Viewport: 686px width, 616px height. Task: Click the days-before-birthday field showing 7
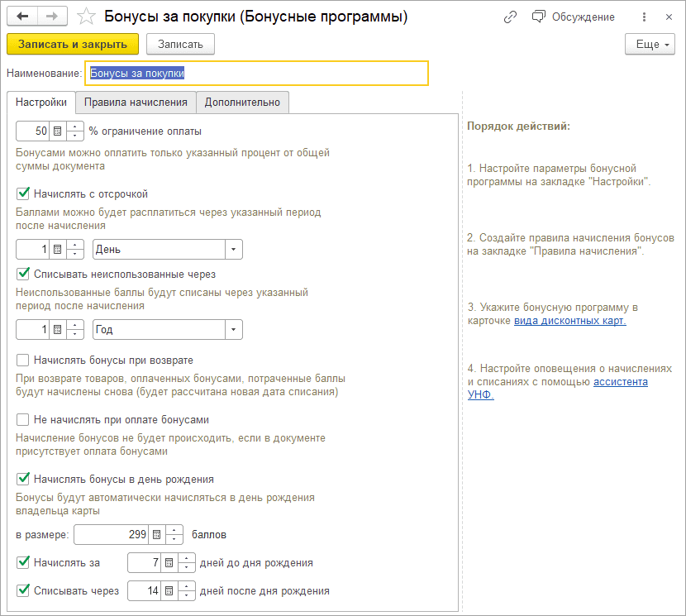(145, 563)
